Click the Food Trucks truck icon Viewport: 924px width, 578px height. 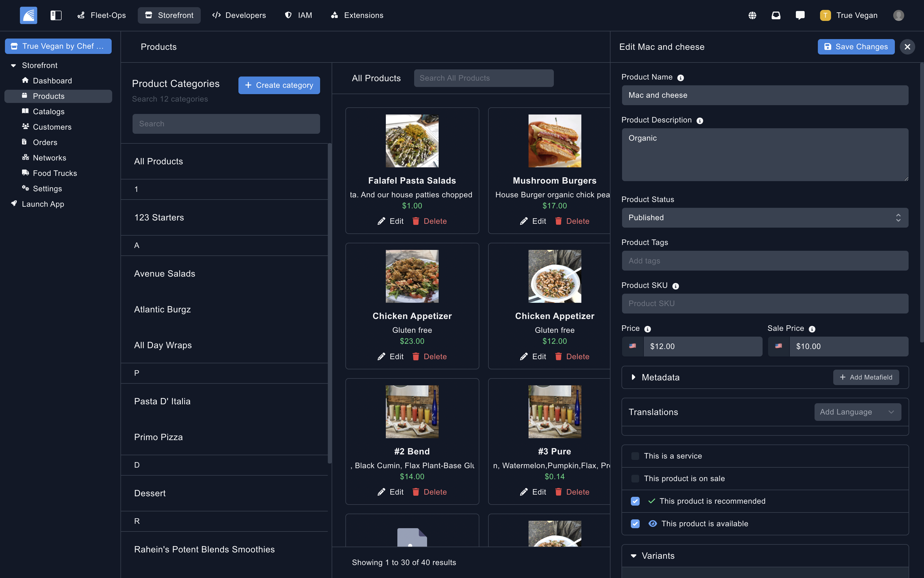(x=25, y=173)
